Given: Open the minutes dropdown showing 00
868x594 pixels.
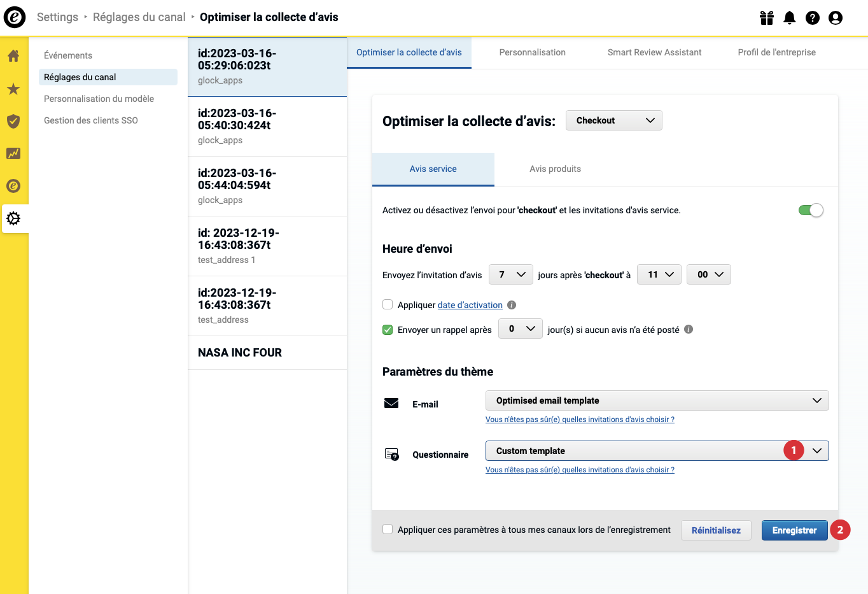Looking at the screenshot, I should (x=709, y=274).
